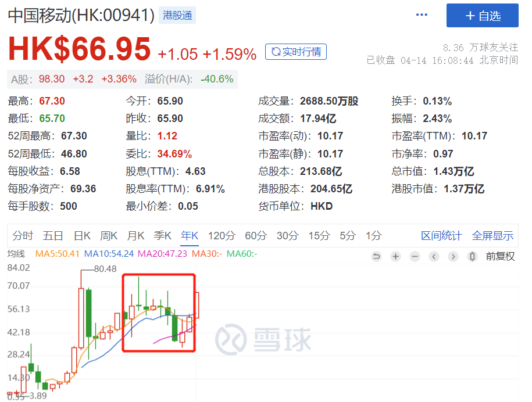Open 区间统计 range statistics

coord(441,236)
